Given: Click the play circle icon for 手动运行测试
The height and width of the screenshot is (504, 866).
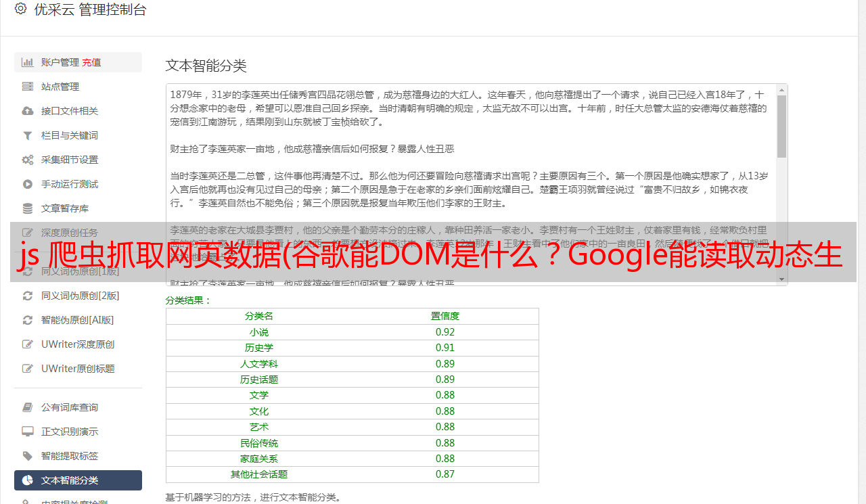Looking at the screenshot, I should (28, 184).
